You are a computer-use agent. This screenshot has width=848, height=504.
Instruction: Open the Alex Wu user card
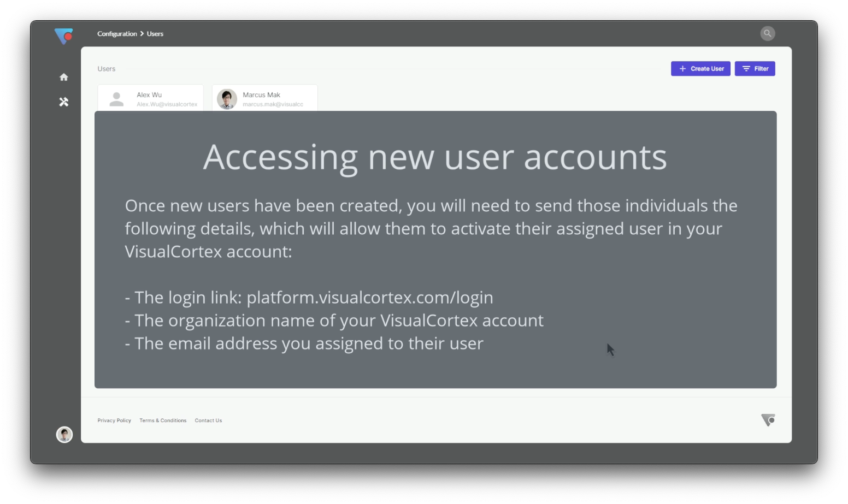tap(150, 98)
